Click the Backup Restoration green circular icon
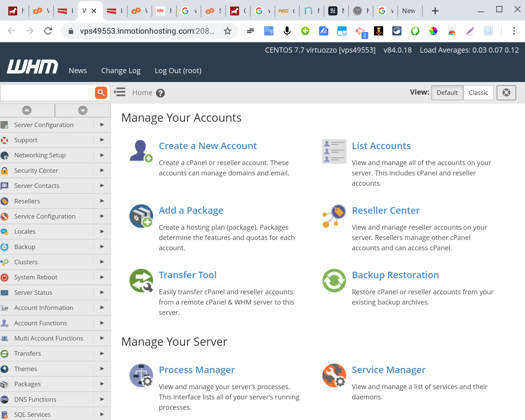Image resolution: width=525 pixels, height=420 pixels. [x=334, y=281]
